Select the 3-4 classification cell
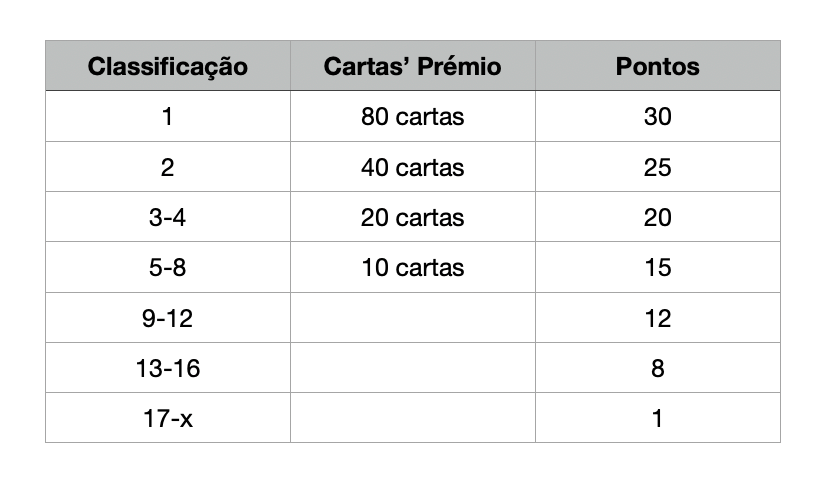 pos(167,217)
